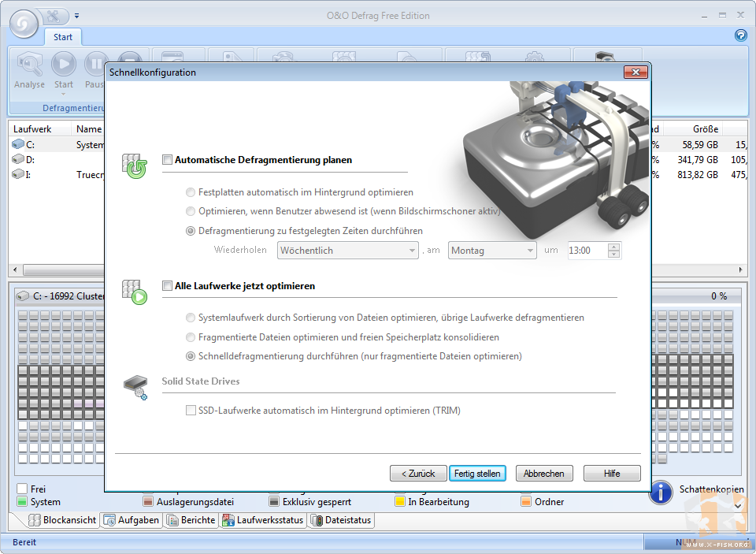Switch to Berichte tab
This screenshot has height=554, width=756.
pos(191,520)
